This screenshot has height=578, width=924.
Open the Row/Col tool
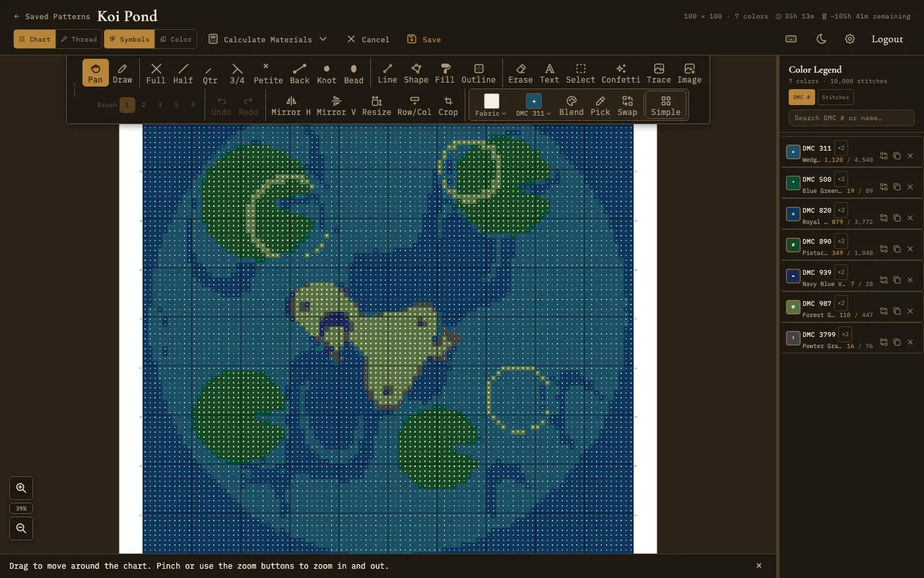click(x=414, y=105)
